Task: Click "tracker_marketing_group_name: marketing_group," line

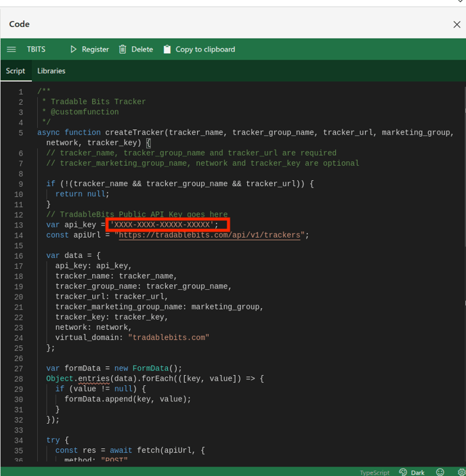Action: (159, 307)
